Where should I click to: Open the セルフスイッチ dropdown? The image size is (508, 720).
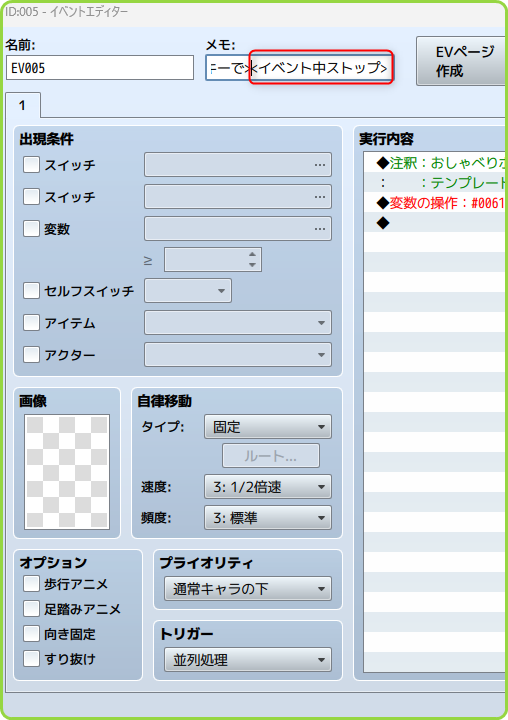click(x=188, y=291)
